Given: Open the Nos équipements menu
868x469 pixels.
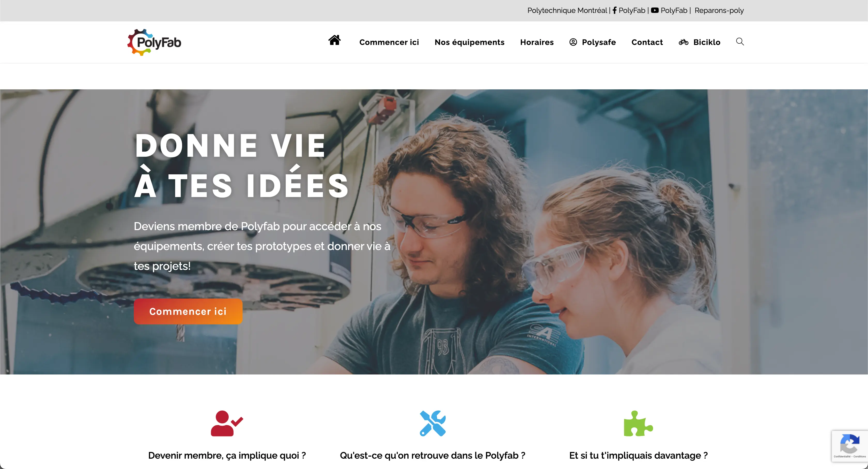Looking at the screenshot, I should pyautogui.click(x=469, y=42).
